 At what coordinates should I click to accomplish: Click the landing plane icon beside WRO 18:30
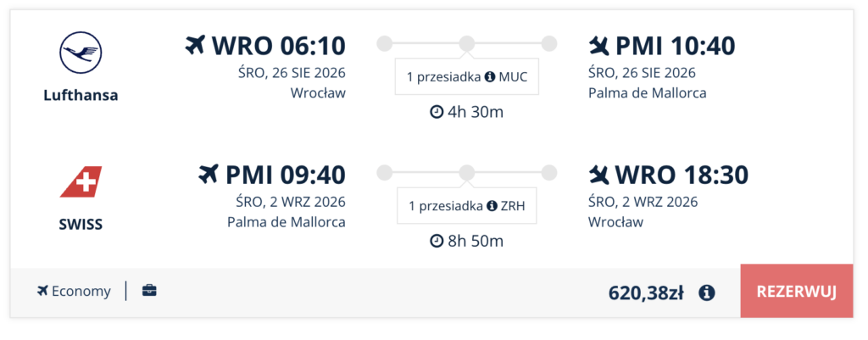pos(599,176)
